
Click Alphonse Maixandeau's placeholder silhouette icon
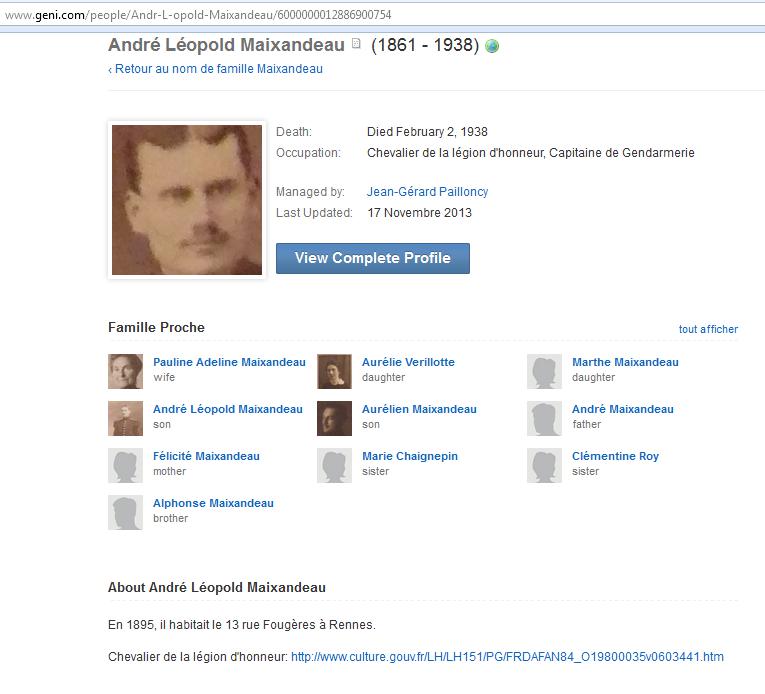tap(125, 512)
